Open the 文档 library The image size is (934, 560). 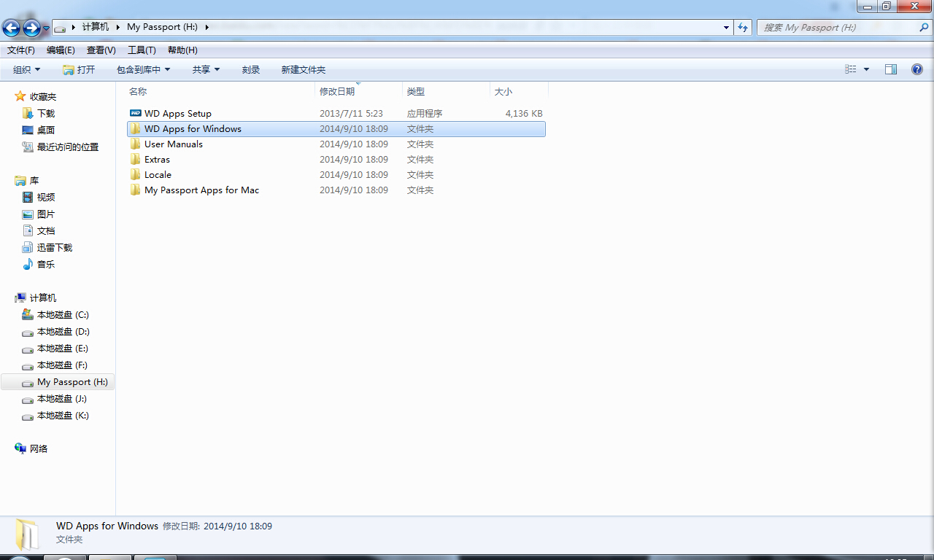tap(46, 231)
